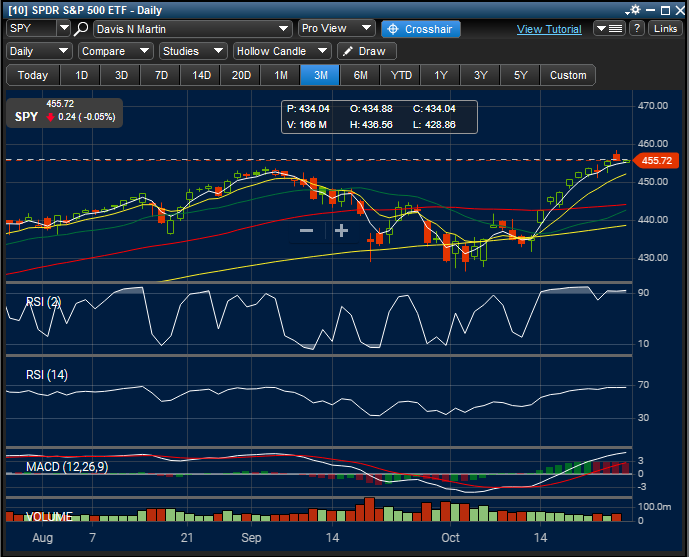Select the Custom range tab
The image size is (689, 557).
pos(568,75)
